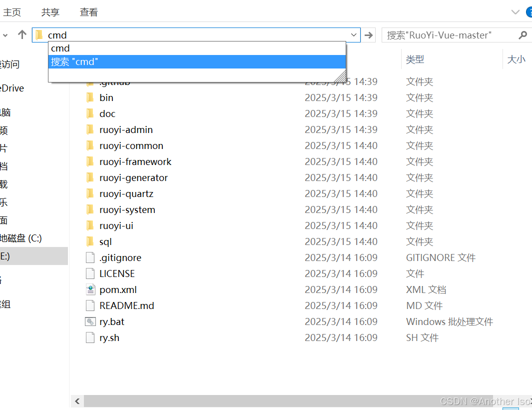The height and width of the screenshot is (410, 532).
Task: Sort by the 类型 column header
Action: 415,59
